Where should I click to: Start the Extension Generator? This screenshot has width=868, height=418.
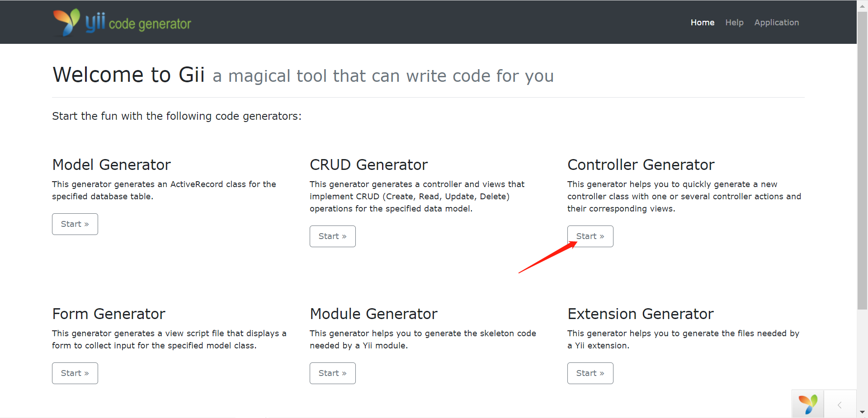[590, 373]
